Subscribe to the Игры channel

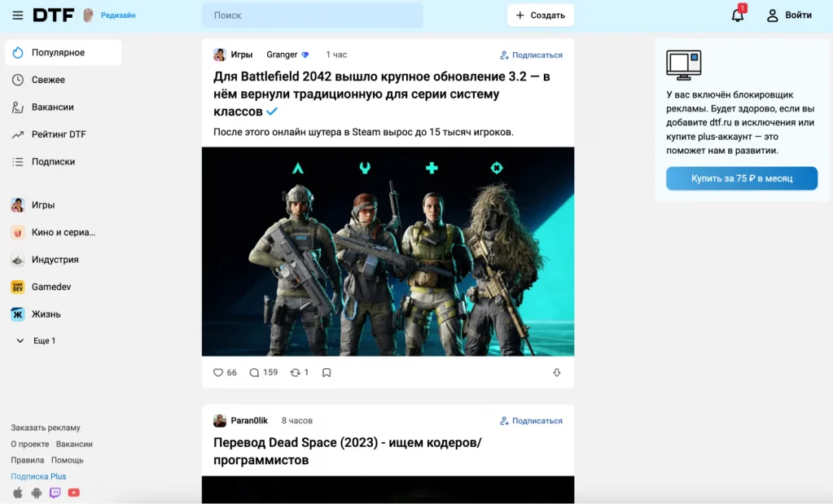(531, 55)
